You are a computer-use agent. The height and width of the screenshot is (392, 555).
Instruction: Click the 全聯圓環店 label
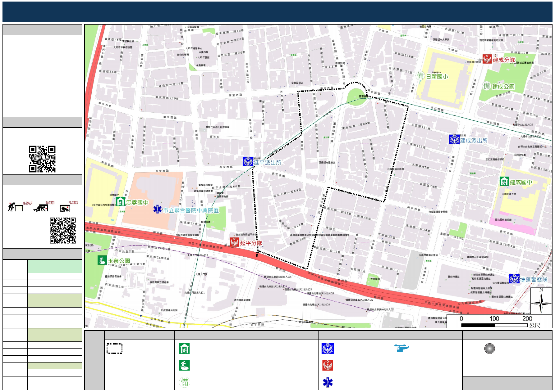(x=297, y=83)
